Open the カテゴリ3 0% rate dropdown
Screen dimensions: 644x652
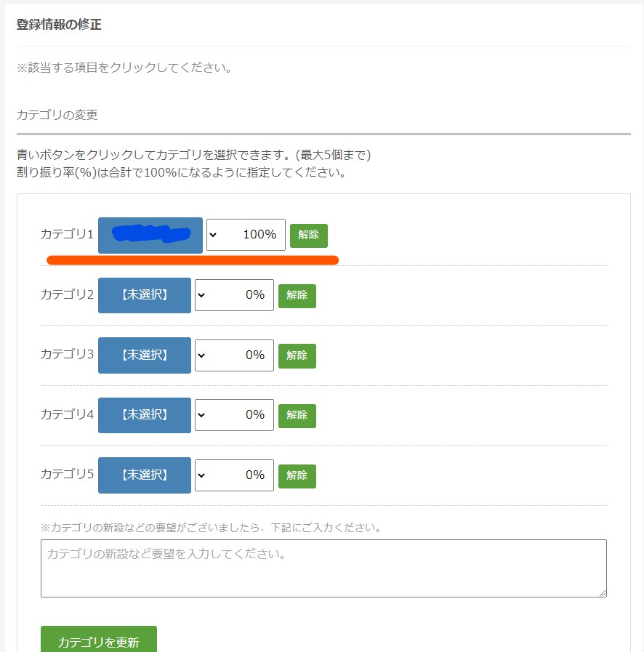coord(234,355)
